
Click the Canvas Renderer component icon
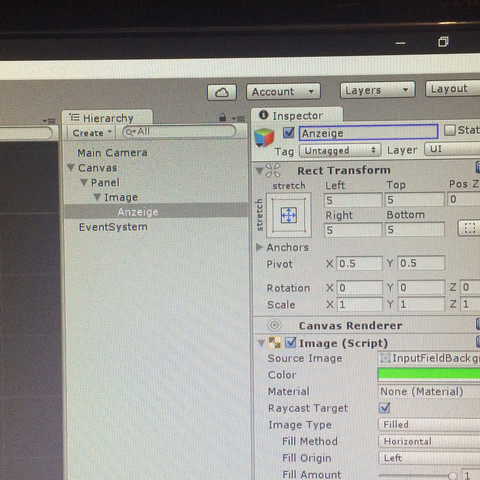click(x=275, y=325)
